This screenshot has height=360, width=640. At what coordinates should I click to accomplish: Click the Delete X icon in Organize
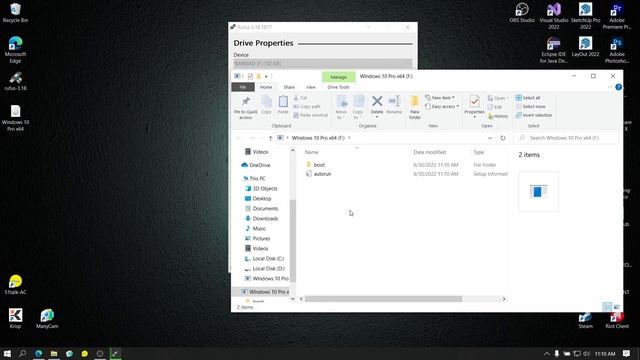[x=377, y=101]
